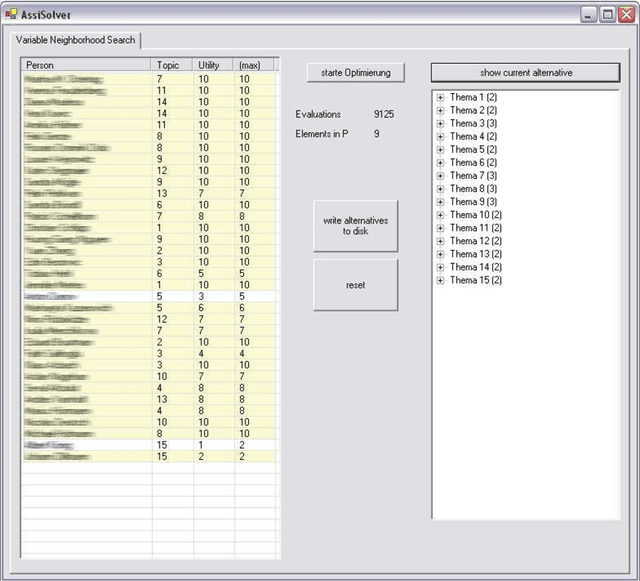Expand Thema 10 (2) plus icon
Screen dimensions: 640x581
[440, 215]
